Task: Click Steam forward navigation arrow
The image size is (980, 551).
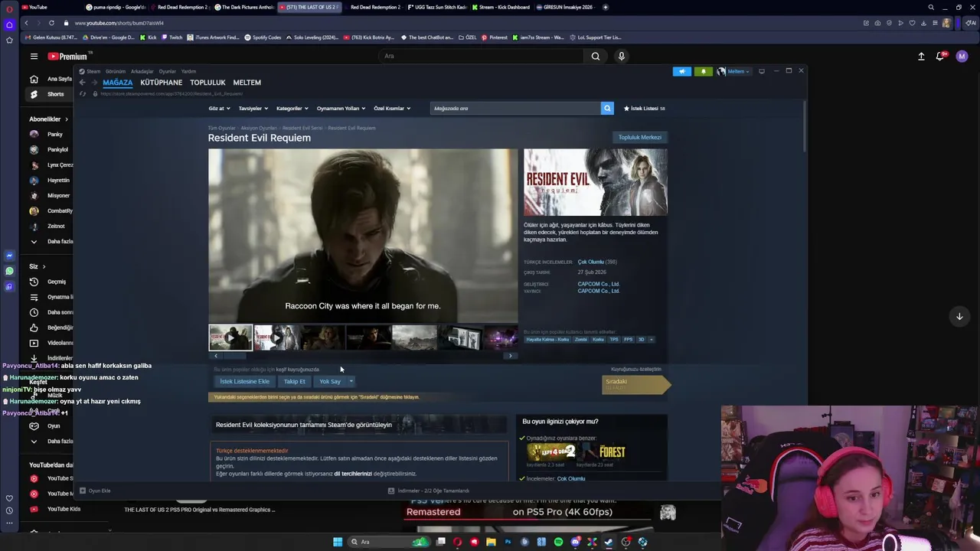Action: click(94, 83)
